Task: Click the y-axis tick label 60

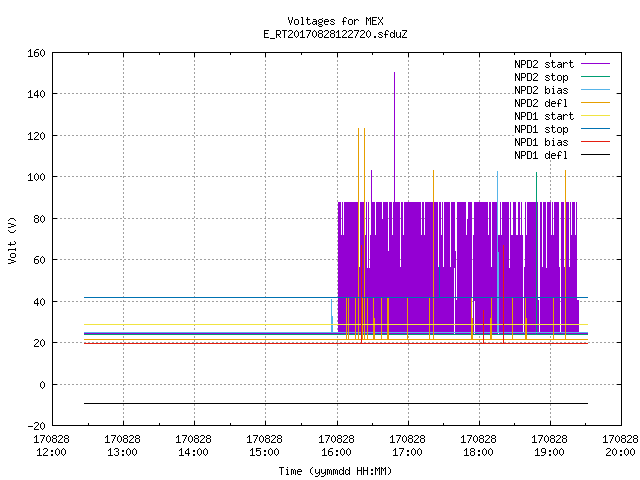Action: click(39, 260)
